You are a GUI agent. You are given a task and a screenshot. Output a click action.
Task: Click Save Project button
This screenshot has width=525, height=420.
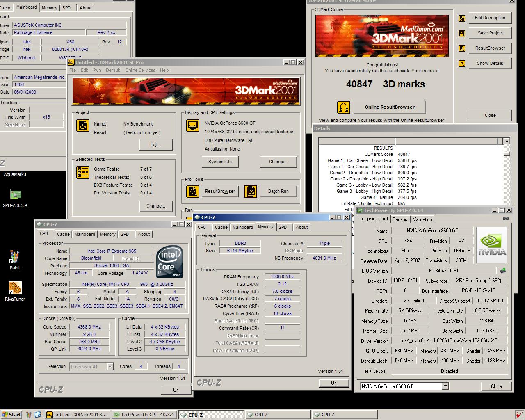pos(490,33)
